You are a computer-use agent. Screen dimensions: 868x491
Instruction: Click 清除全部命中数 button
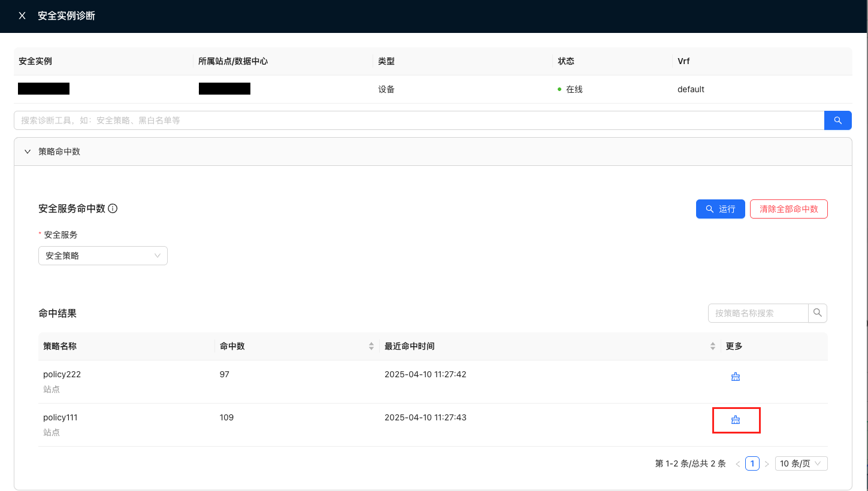point(788,209)
